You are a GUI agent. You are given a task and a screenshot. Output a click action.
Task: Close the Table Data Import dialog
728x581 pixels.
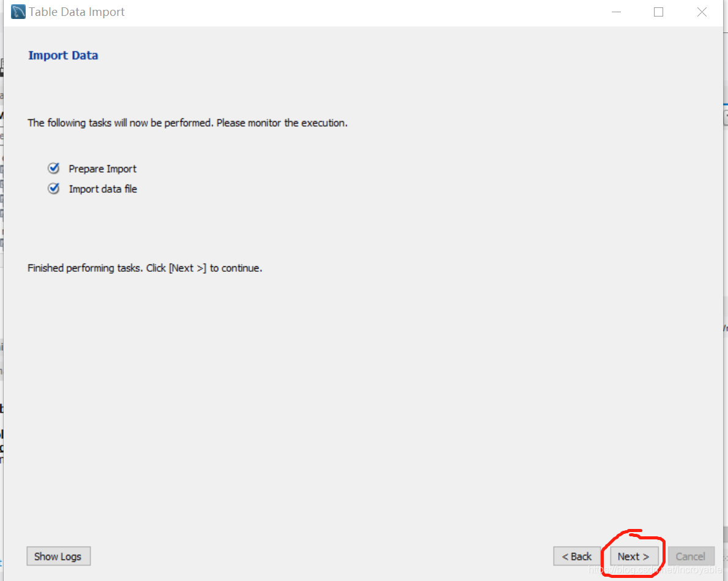[702, 12]
